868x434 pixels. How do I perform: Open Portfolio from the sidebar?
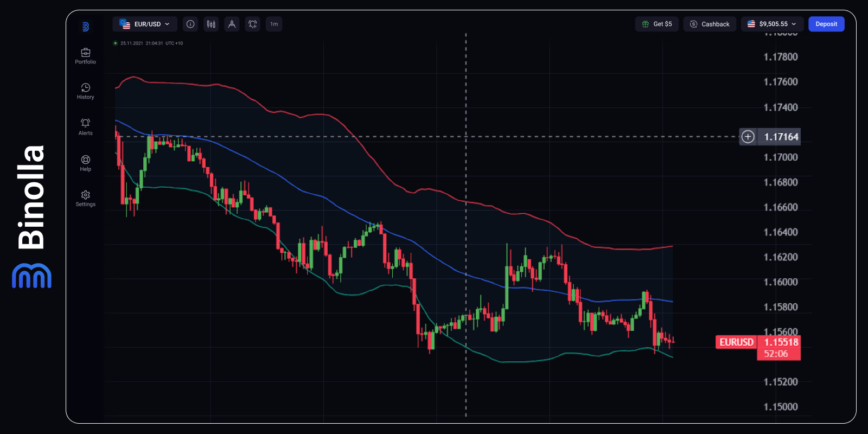click(x=85, y=56)
